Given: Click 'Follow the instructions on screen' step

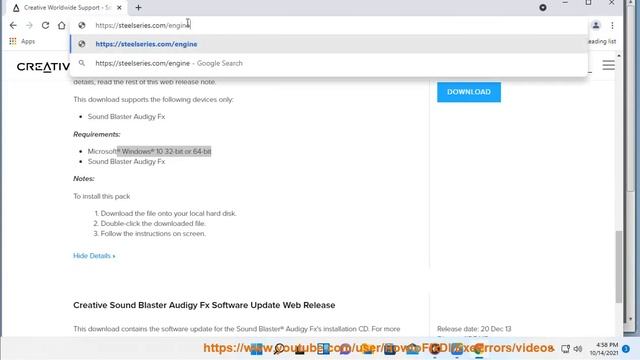Looking at the screenshot, I should [153, 234].
